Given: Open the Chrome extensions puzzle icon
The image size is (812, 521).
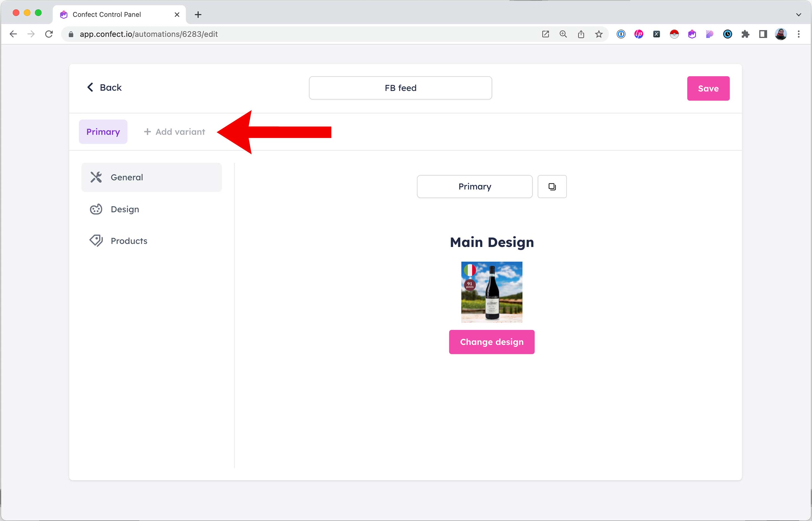Looking at the screenshot, I should tap(745, 34).
